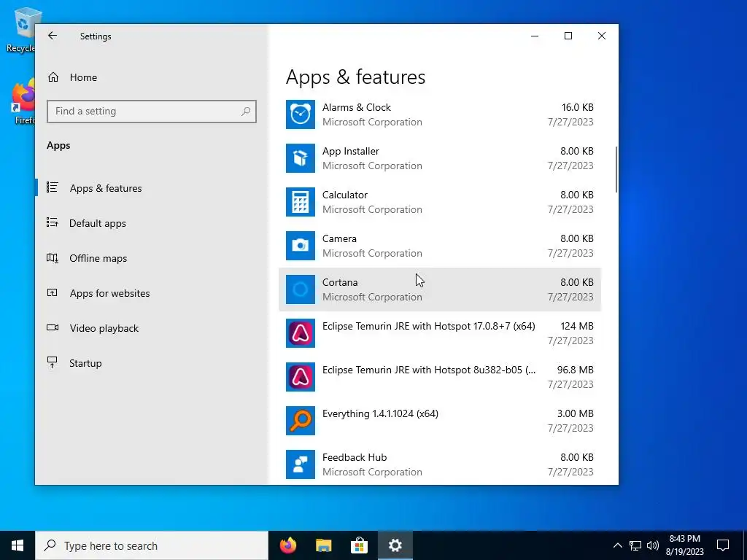This screenshot has width=747, height=560.
Task: Click the Firefox desktop shortcut
Action: pyautogui.click(x=23, y=102)
